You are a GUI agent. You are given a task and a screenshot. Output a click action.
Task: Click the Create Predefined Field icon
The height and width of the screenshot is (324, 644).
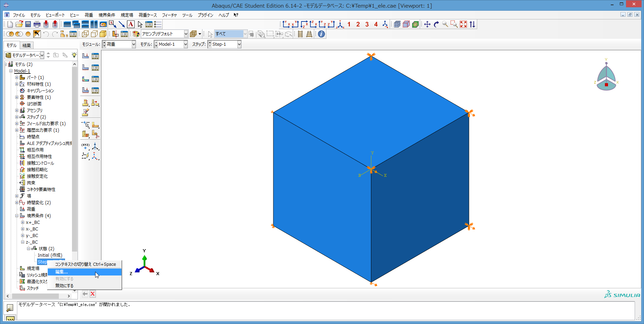[85, 79]
